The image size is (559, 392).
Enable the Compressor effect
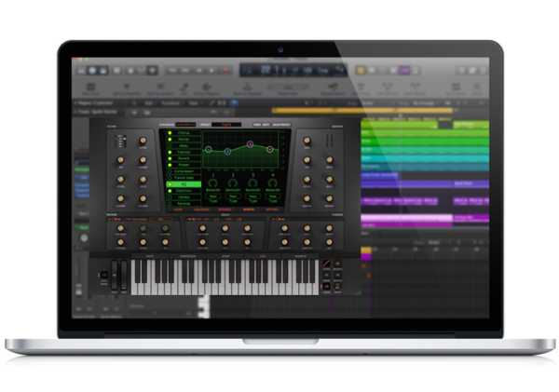pyautogui.click(x=170, y=171)
